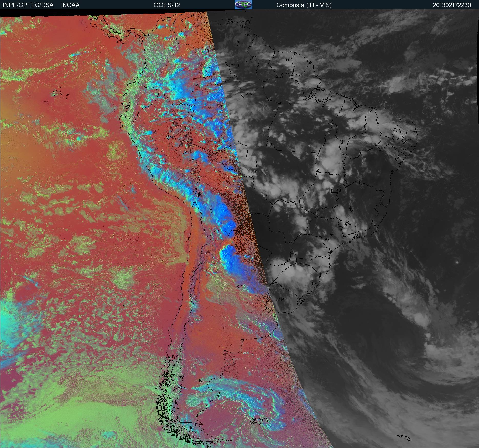Click the GOES-12 satellite label
Image resolution: width=479 pixels, height=448 pixels.
[x=166, y=5]
